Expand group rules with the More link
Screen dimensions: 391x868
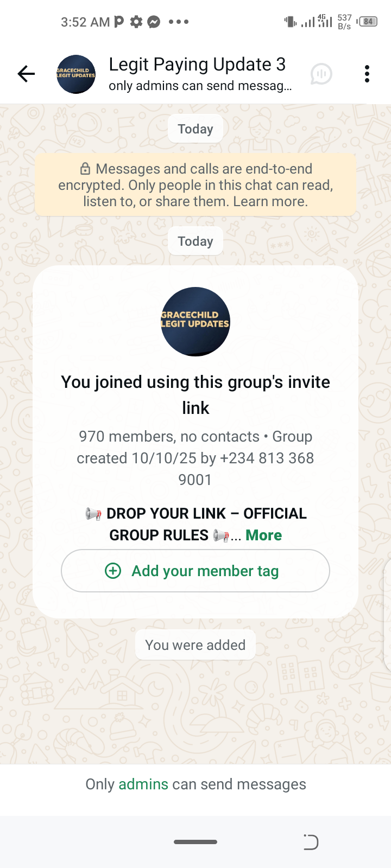coord(263,535)
